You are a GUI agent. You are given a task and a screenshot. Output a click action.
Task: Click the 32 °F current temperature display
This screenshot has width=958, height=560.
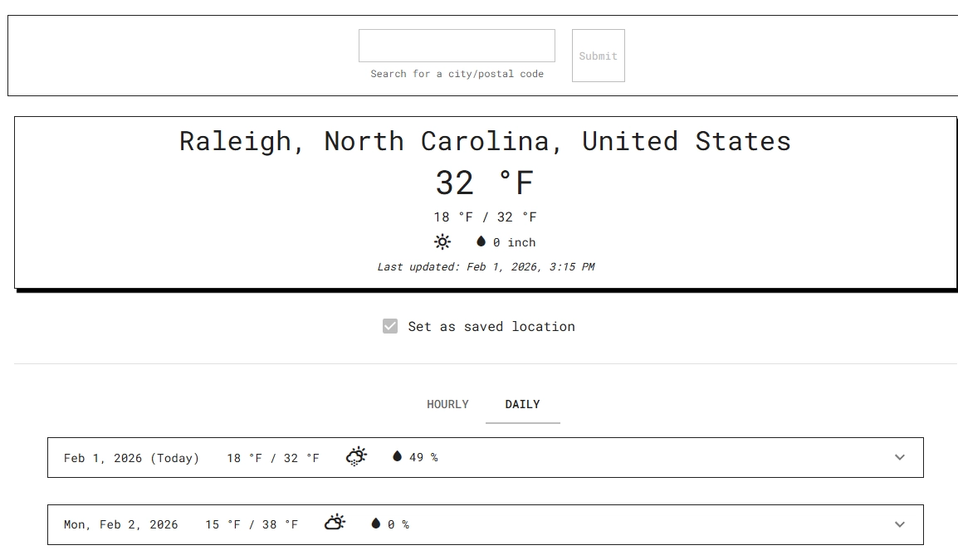pos(485,182)
